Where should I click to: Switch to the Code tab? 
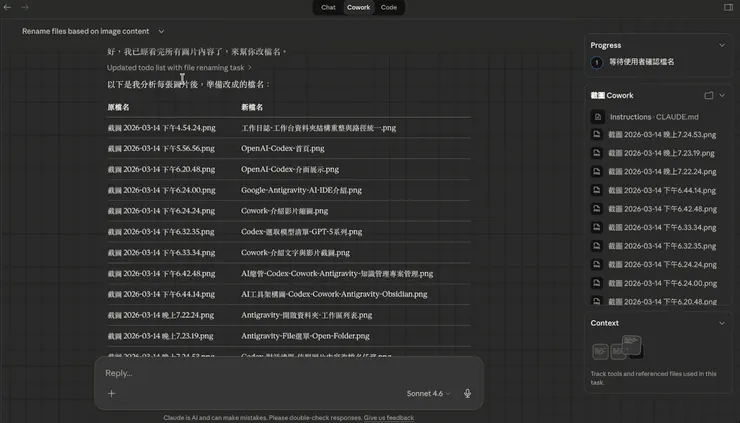pyautogui.click(x=389, y=7)
